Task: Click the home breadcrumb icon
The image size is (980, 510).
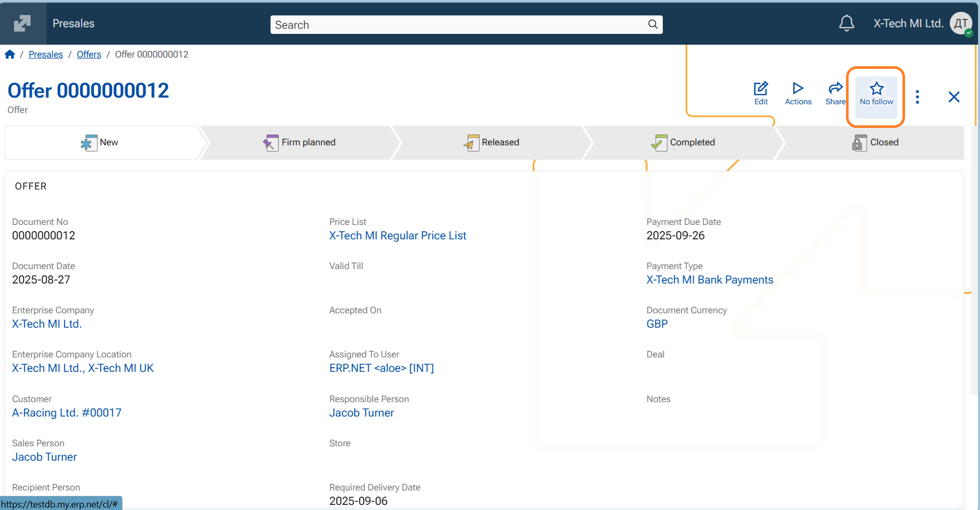Action: pyautogui.click(x=10, y=54)
